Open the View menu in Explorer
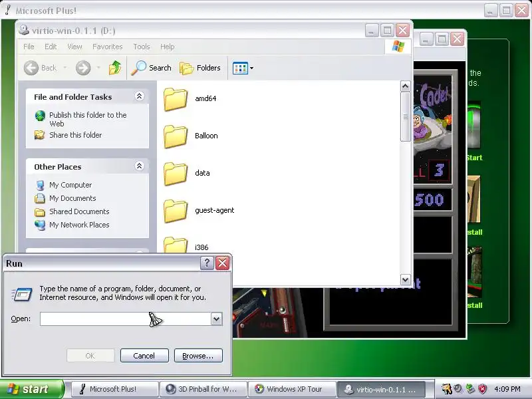Screen dimensions: 532x399 (74, 47)
